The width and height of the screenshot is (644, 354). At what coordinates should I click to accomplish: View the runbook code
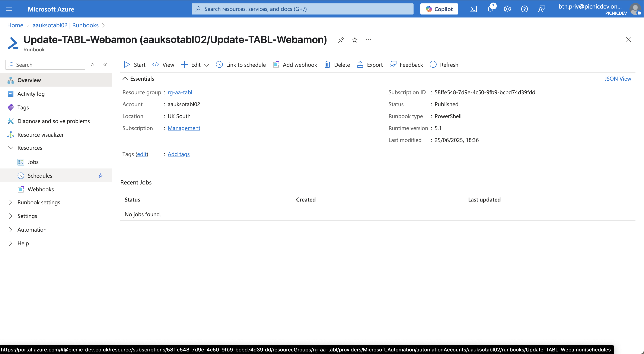(163, 65)
